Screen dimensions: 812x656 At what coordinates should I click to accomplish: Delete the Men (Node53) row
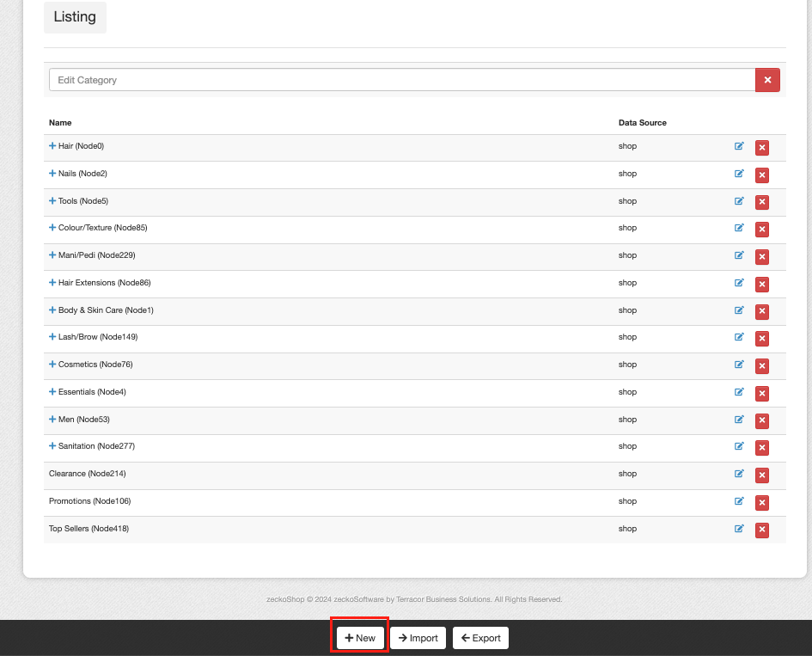tap(762, 421)
